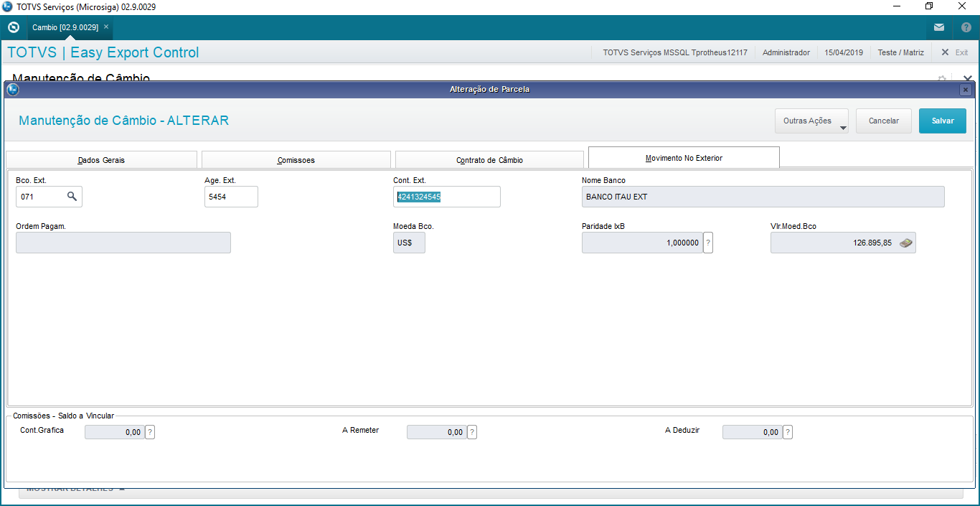
Task: Click the Cancelar button
Action: (x=884, y=121)
